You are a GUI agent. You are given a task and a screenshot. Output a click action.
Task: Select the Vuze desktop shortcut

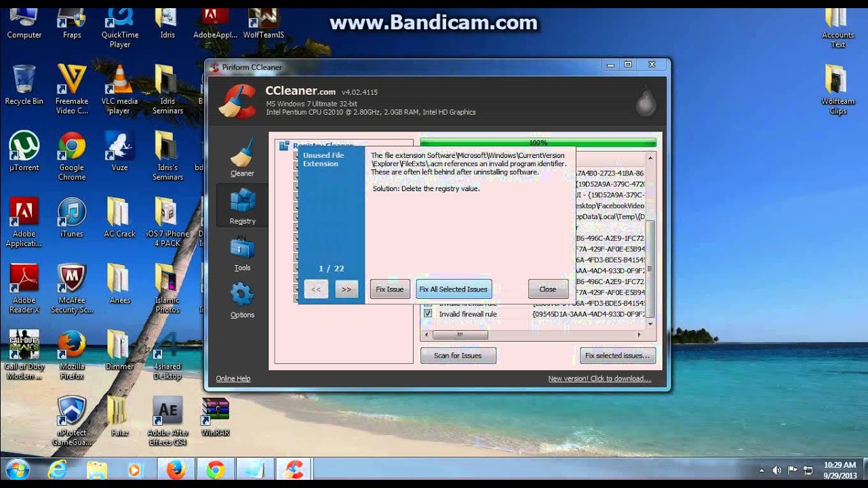click(x=119, y=151)
